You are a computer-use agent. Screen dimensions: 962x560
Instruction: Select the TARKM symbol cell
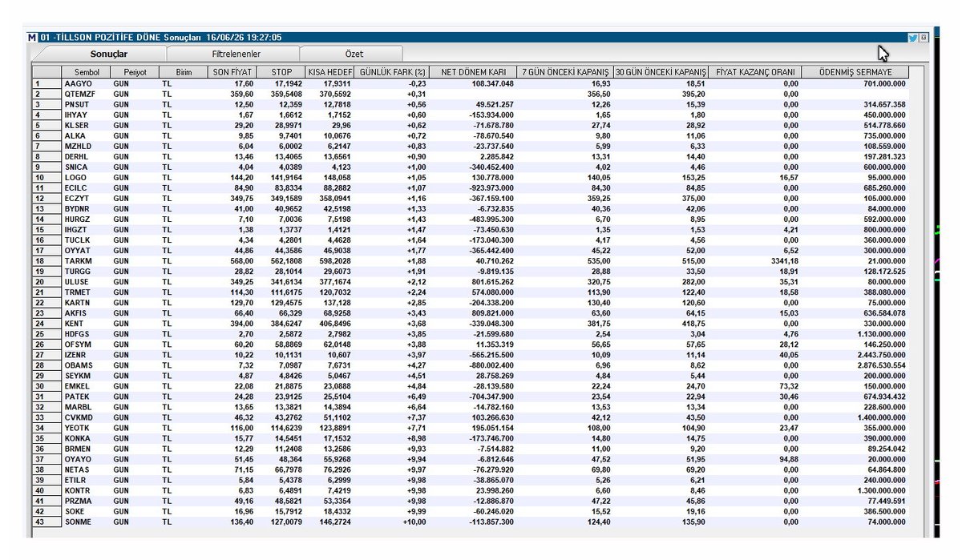click(x=87, y=260)
